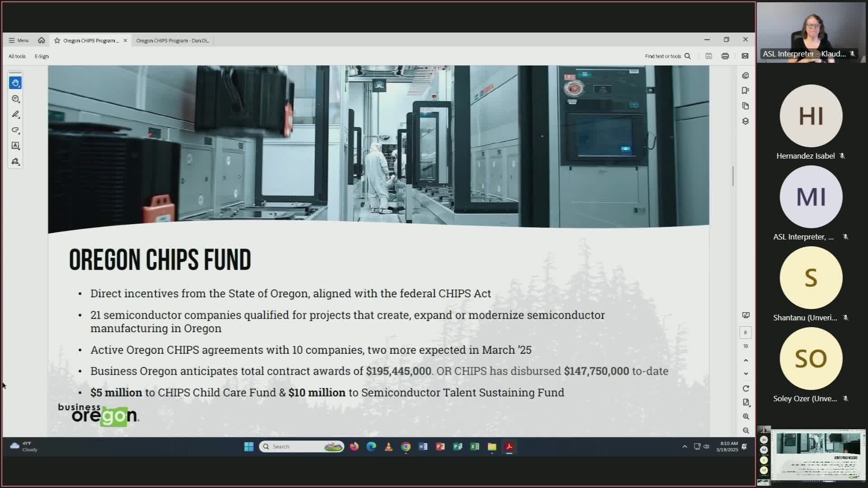Open Microsoft Edge from the taskbar
This screenshot has width=868, height=488.
pos(371,446)
